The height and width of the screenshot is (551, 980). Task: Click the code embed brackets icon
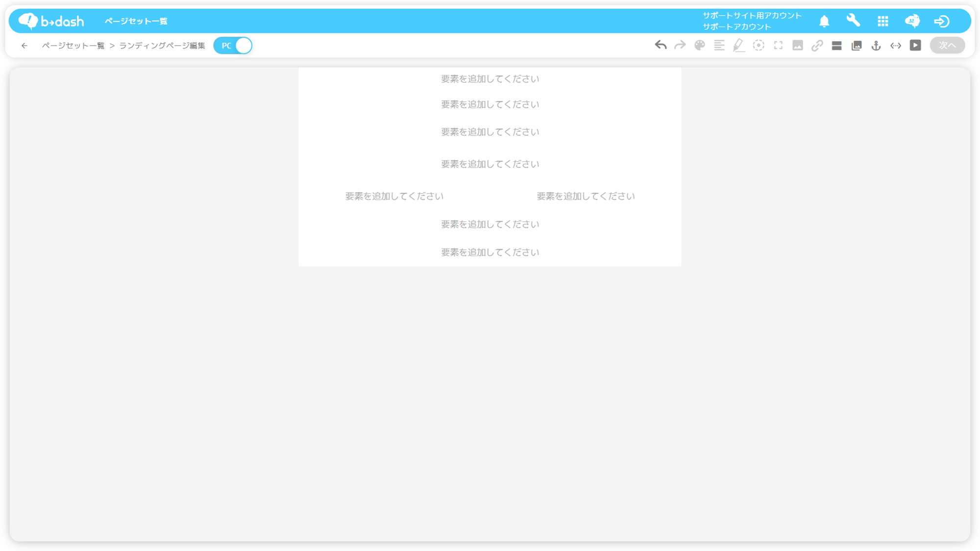[896, 46]
